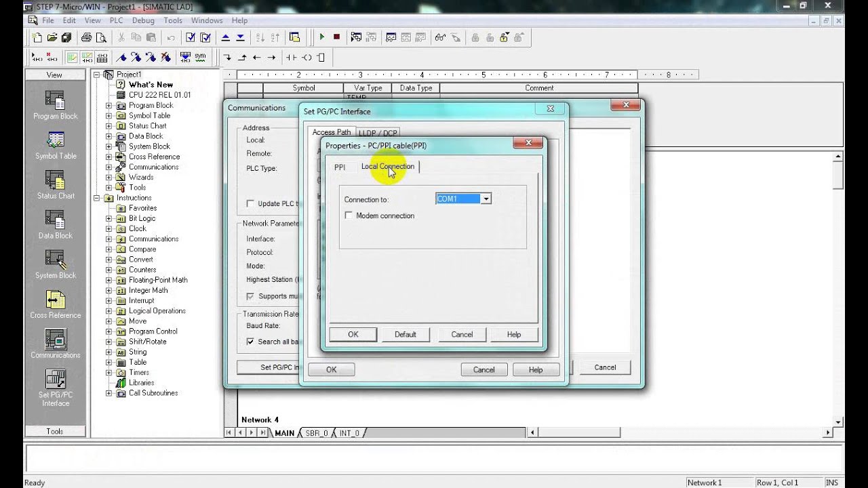868x488 pixels.
Task: Put PLC in RUN mode (green play)
Action: coord(322,37)
